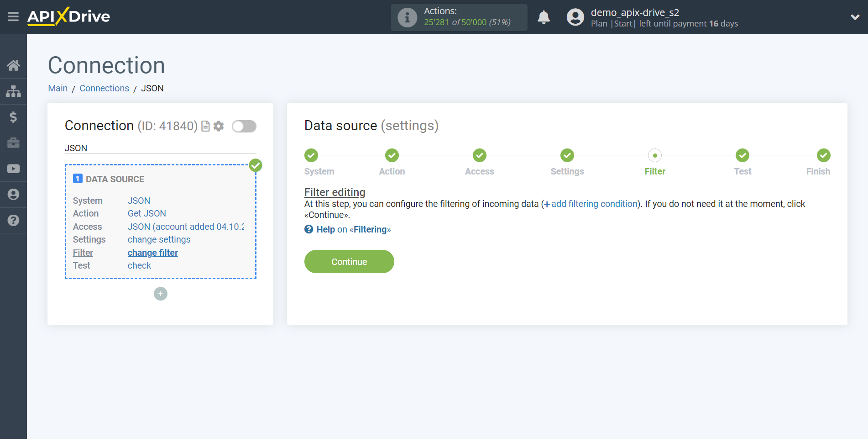Open the briefcase sidebar icon
Image resolution: width=868 pixels, height=439 pixels.
tap(13, 143)
